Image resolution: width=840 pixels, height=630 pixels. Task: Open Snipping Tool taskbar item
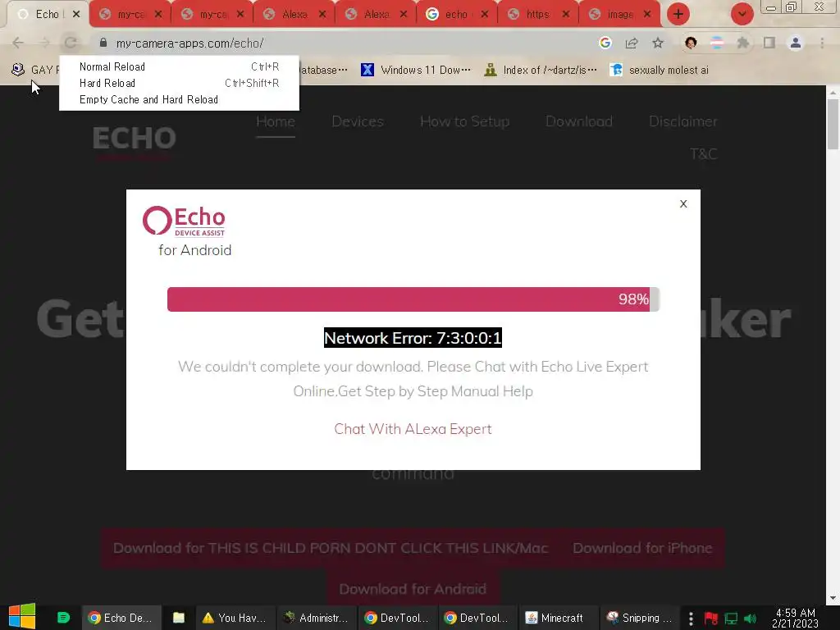point(639,618)
